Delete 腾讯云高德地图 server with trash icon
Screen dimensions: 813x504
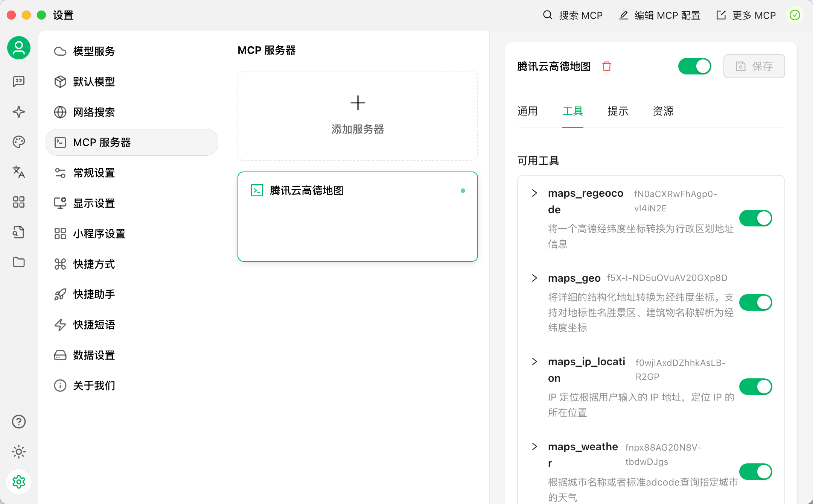607,66
